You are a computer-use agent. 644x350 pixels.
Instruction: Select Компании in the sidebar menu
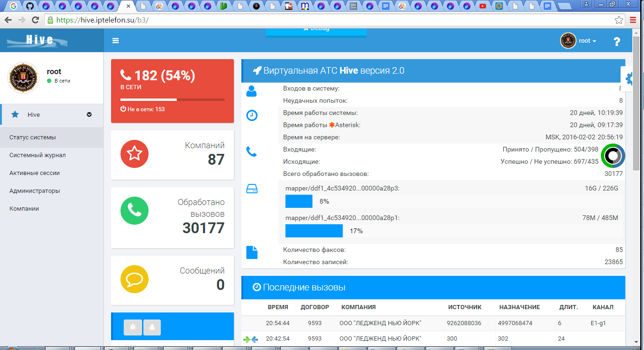click(x=52, y=209)
